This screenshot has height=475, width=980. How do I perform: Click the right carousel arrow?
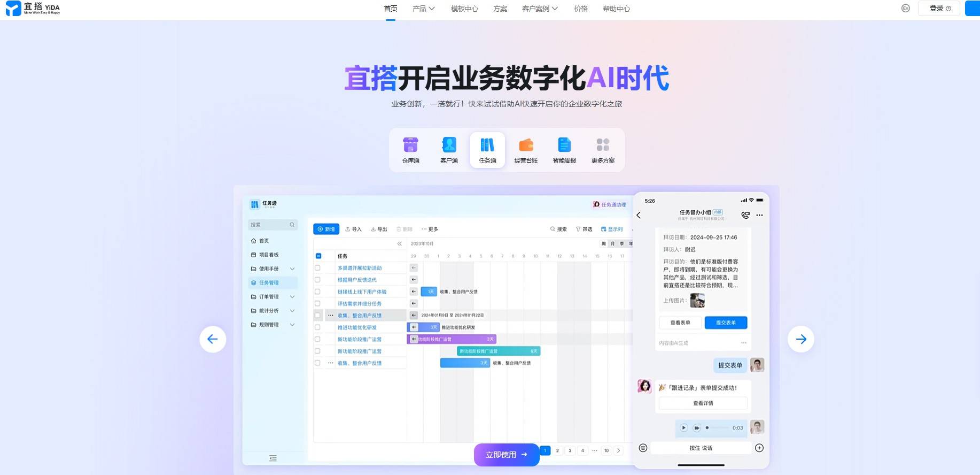point(800,339)
